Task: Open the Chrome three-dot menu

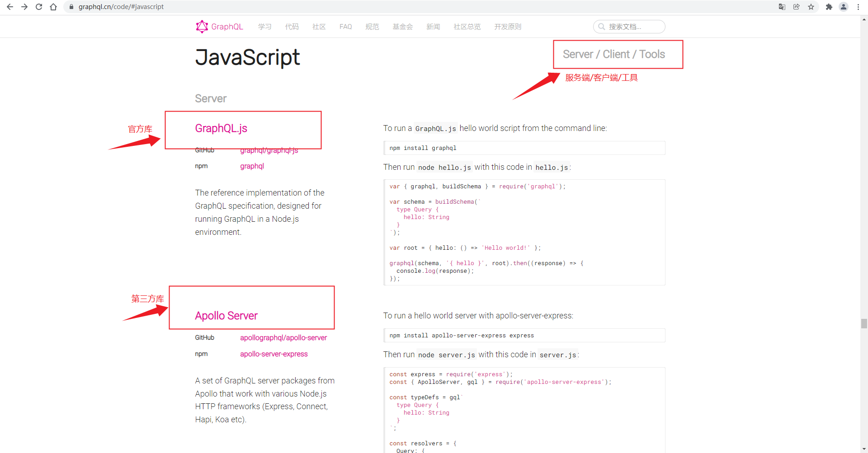Action: coord(858,7)
